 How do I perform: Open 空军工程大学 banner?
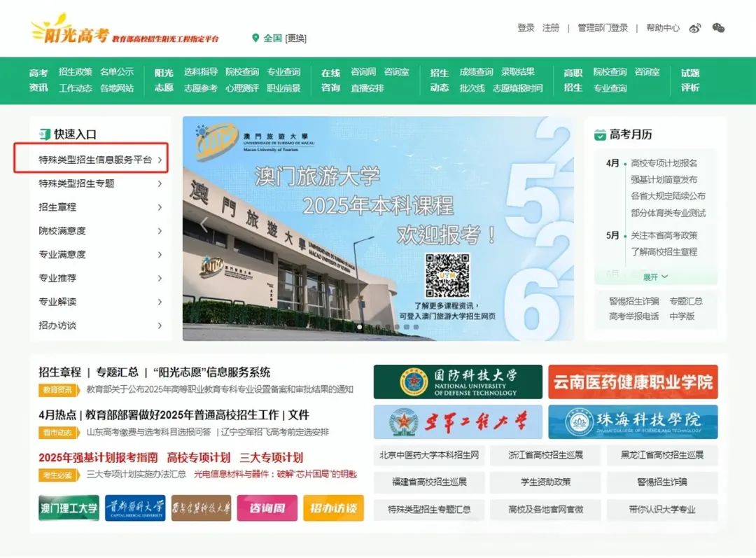[458, 422]
